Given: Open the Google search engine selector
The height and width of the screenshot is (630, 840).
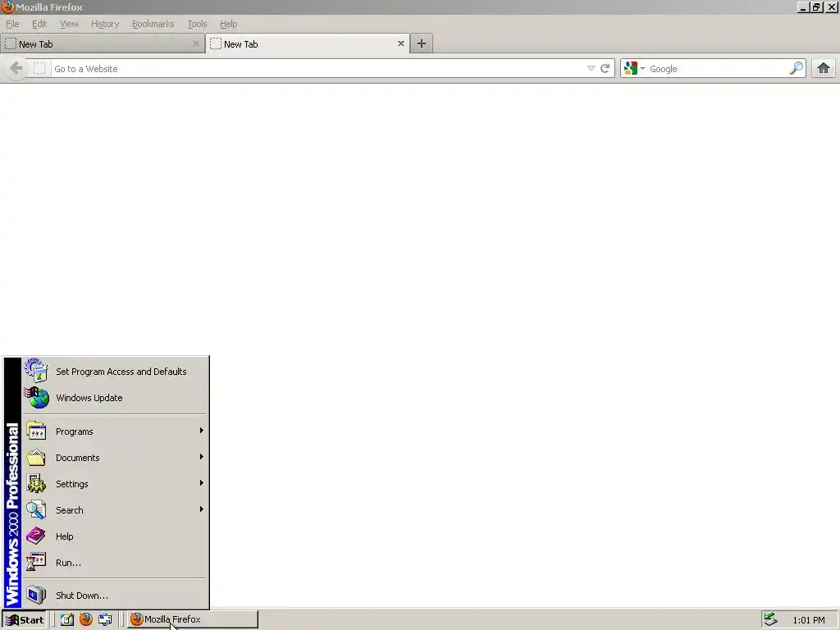Looking at the screenshot, I should pos(635,69).
